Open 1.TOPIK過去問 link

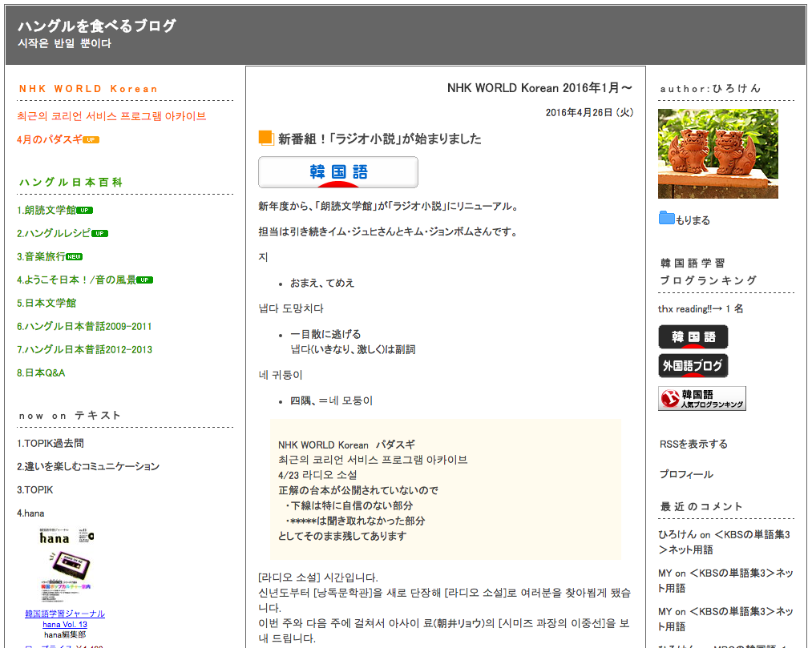[x=50, y=444]
